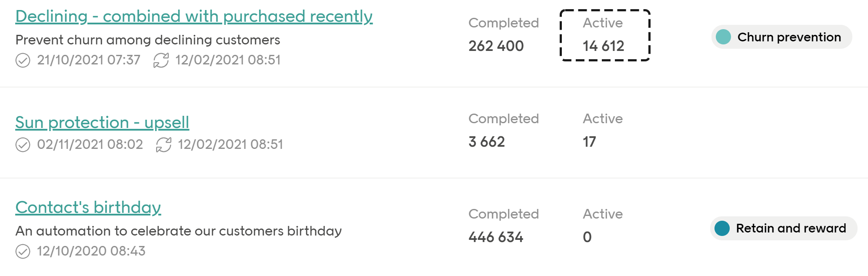Click the highlighted Active 14 612 count
The height and width of the screenshot is (276, 868).
point(605,35)
